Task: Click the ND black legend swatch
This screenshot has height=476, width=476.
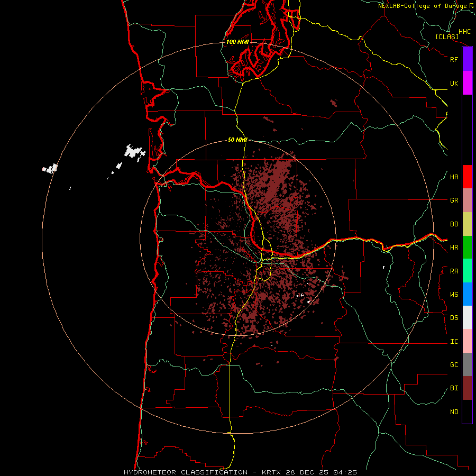Action: (x=467, y=411)
